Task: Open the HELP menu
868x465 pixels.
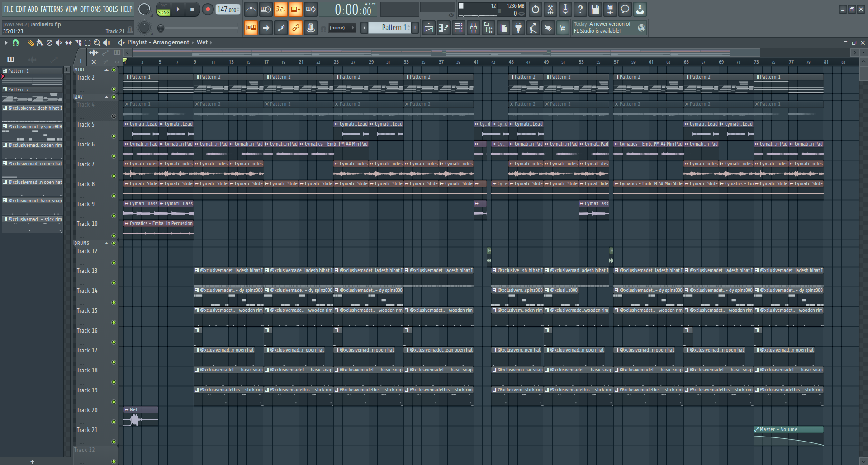Action: click(x=126, y=9)
